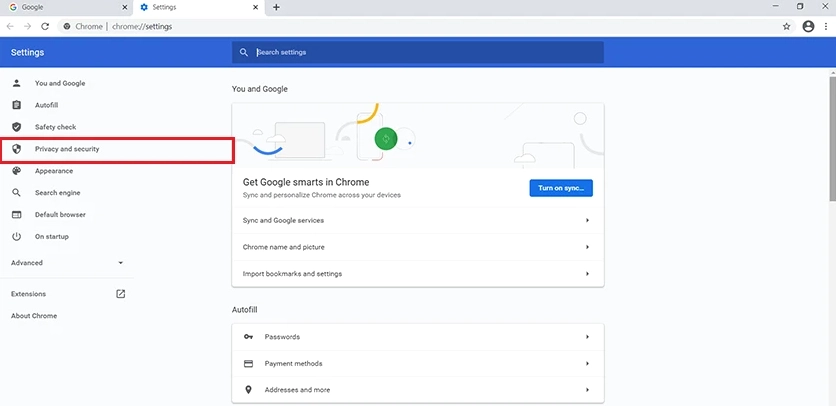Image resolution: width=836 pixels, height=406 pixels.
Task: Click Get Google smarts in Chrome heading
Action: pos(306,182)
